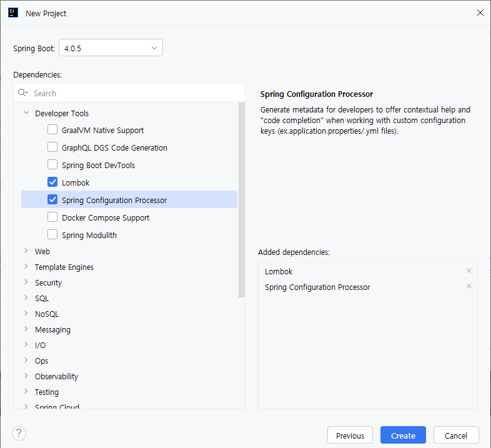The height and width of the screenshot is (448, 491).
Task: Click the GraphQL DGS Code Generation label
Action: pyautogui.click(x=114, y=148)
